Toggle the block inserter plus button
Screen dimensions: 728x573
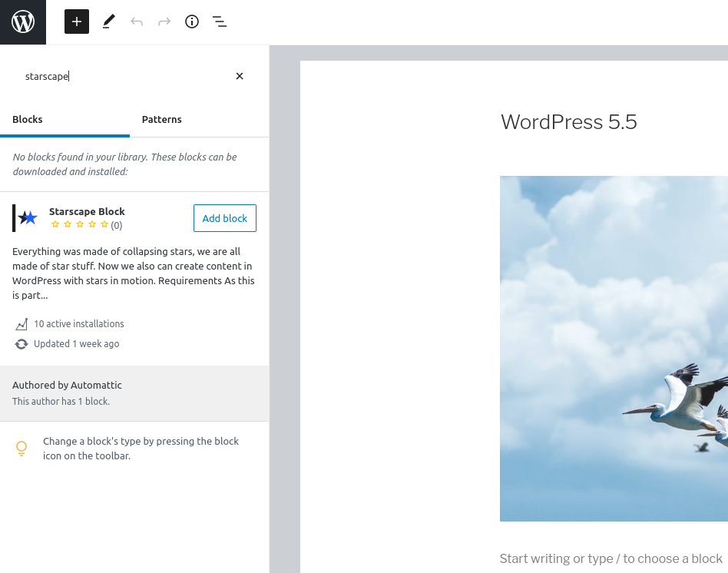point(77,22)
